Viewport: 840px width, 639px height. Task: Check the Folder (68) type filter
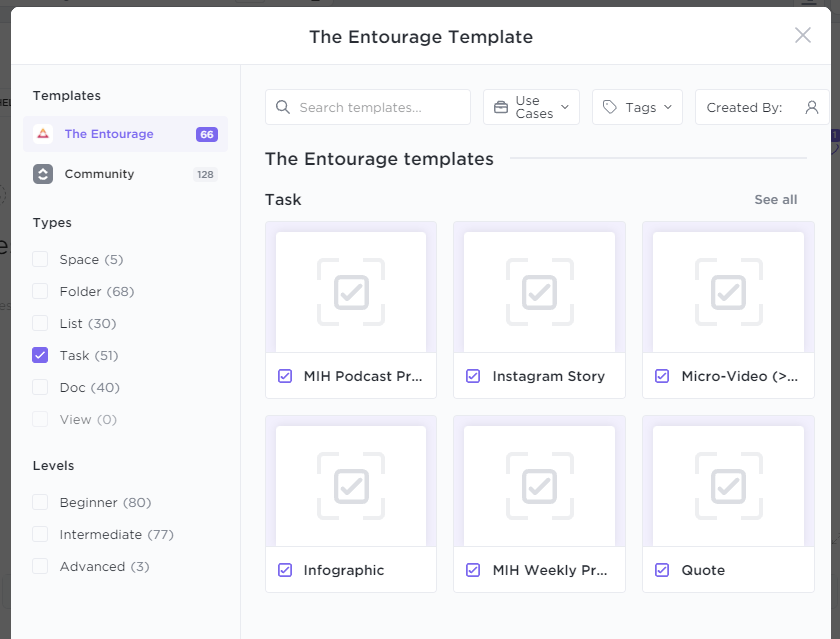click(x=40, y=291)
